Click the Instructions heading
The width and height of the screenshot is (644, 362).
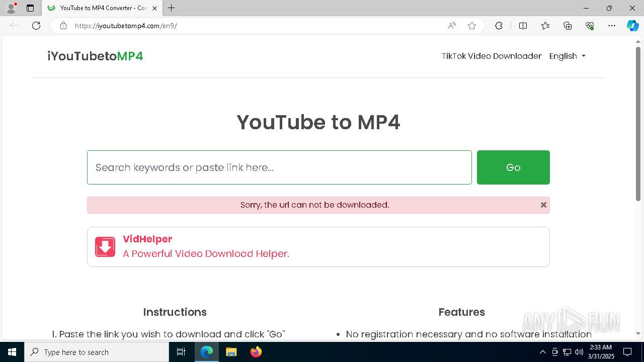click(175, 312)
